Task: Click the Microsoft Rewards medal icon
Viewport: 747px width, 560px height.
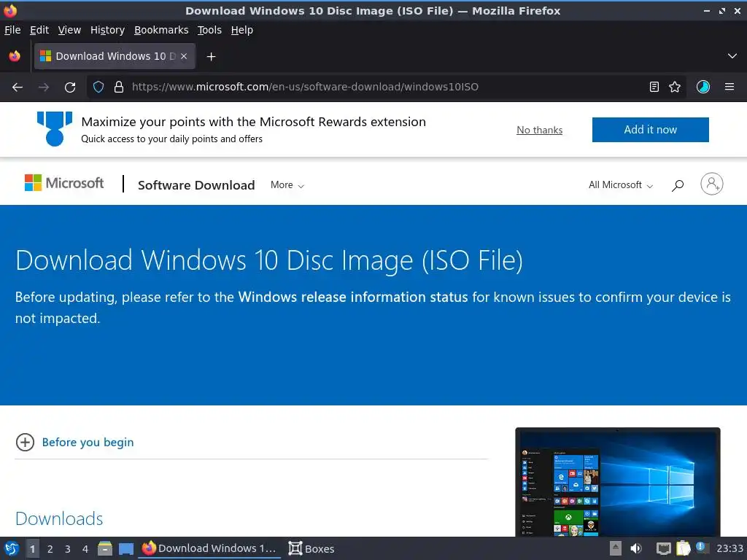Action: 54,128
